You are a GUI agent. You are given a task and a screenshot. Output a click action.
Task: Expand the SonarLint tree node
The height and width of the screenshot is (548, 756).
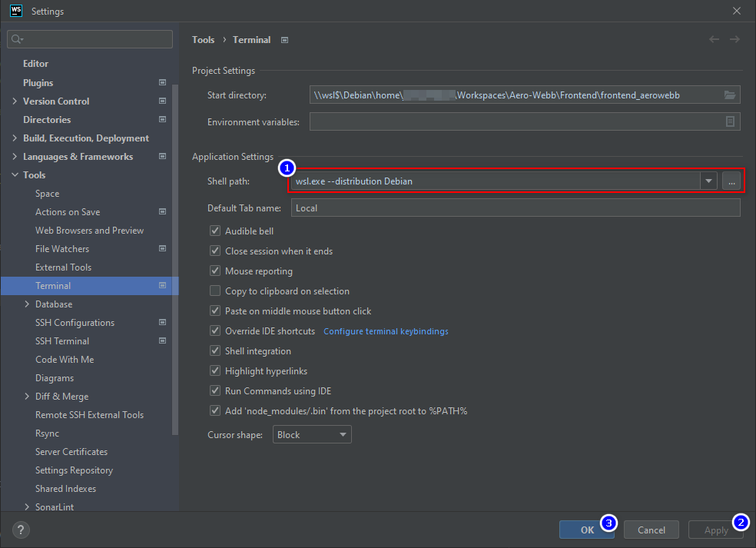click(x=27, y=506)
